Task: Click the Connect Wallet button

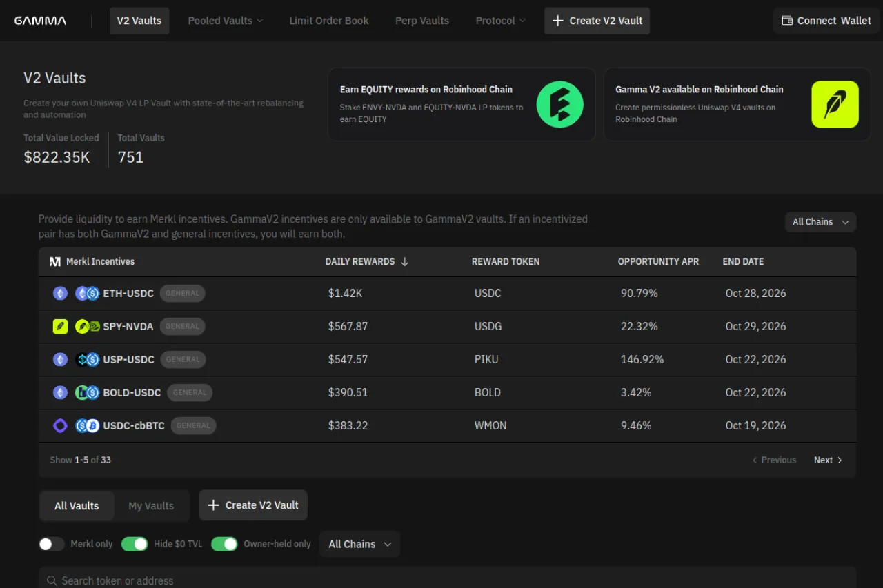Action: pyautogui.click(x=826, y=21)
